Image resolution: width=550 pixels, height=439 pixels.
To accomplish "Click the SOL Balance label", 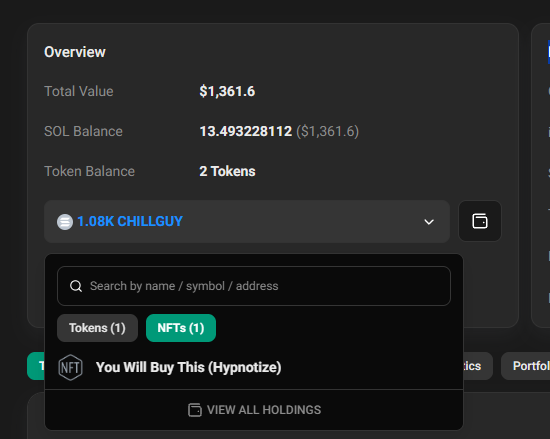I will [x=83, y=131].
